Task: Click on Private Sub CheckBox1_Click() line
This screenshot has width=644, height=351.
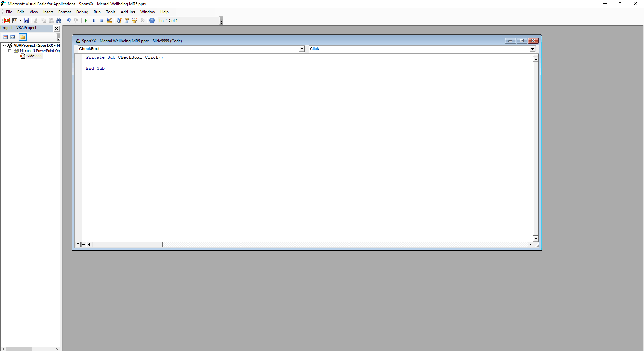Action: tap(124, 57)
